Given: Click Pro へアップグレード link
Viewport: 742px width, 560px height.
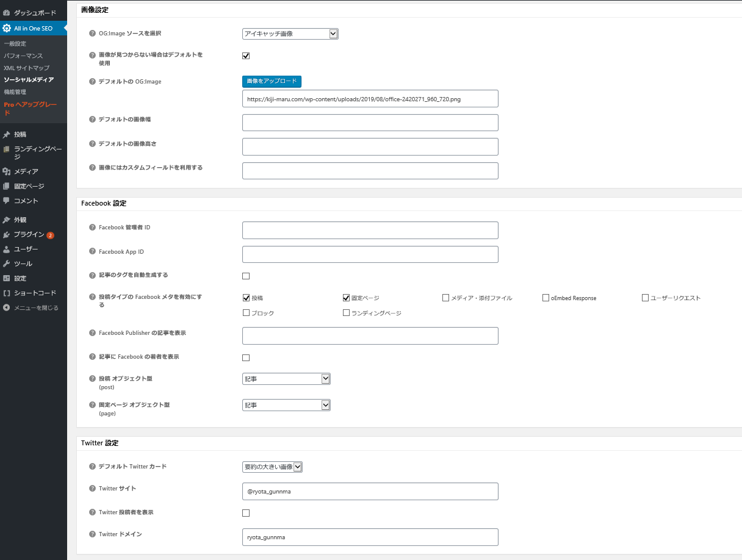Looking at the screenshot, I should tap(31, 109).
